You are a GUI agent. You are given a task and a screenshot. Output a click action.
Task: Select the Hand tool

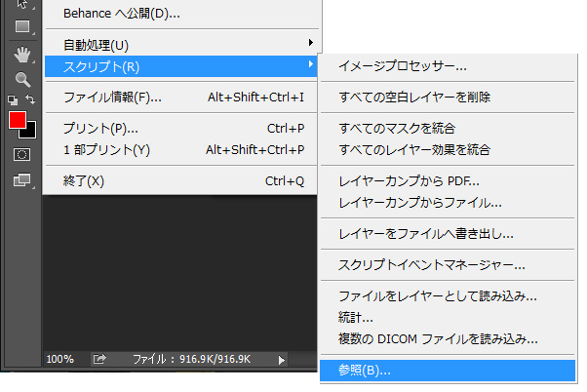click(x=22, y=55)
